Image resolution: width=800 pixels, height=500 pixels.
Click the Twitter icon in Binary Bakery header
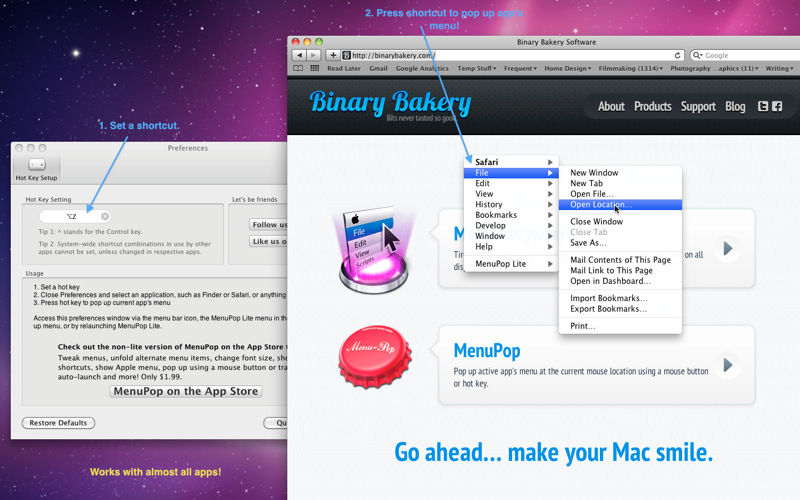coord(763,106)
